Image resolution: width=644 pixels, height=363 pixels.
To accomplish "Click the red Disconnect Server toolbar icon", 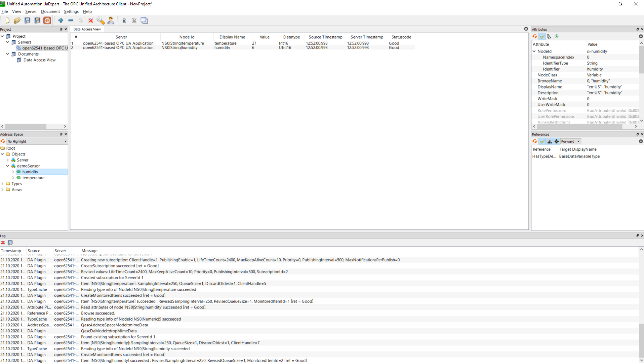I will (90, 21).
